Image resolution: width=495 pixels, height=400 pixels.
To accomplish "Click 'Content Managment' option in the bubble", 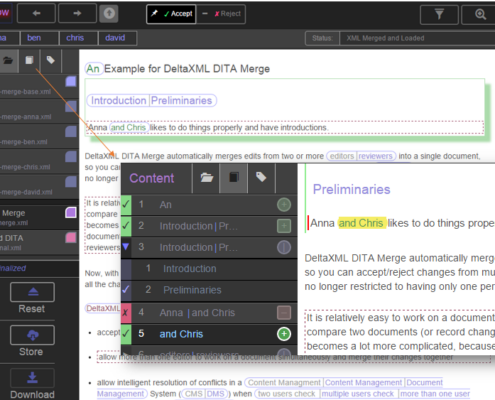I will click(x=284, y=383).
